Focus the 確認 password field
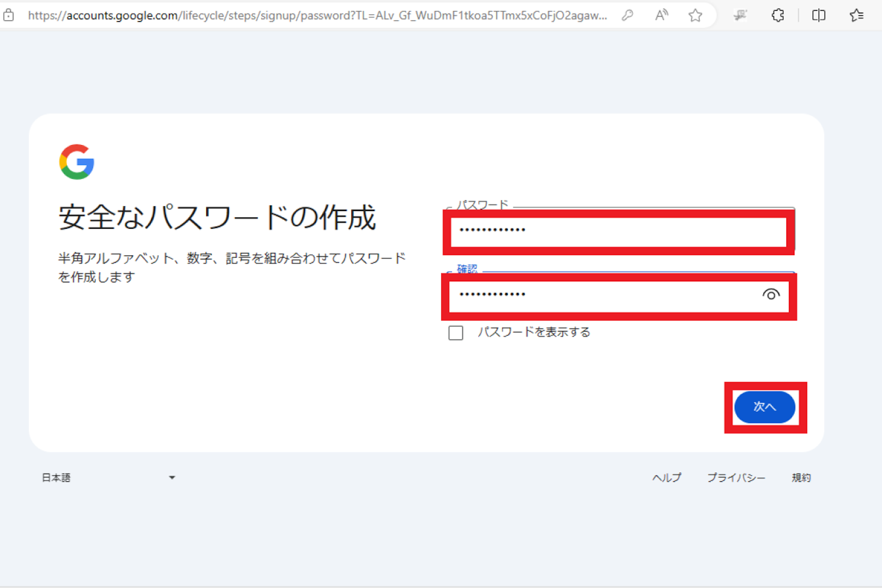Viewport: 882px width, 588px height. tap(603, 296)
